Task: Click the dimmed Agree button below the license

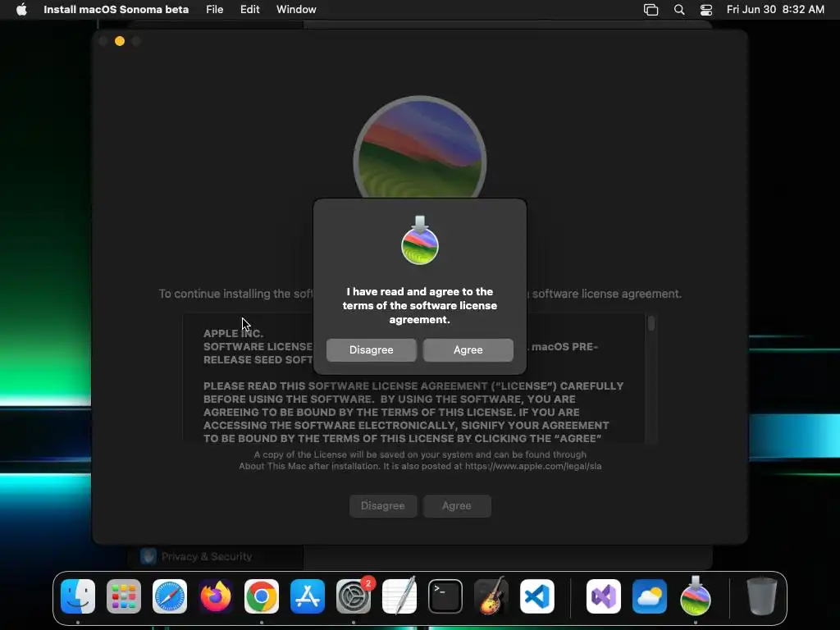Action: click(x=456, y=505)
